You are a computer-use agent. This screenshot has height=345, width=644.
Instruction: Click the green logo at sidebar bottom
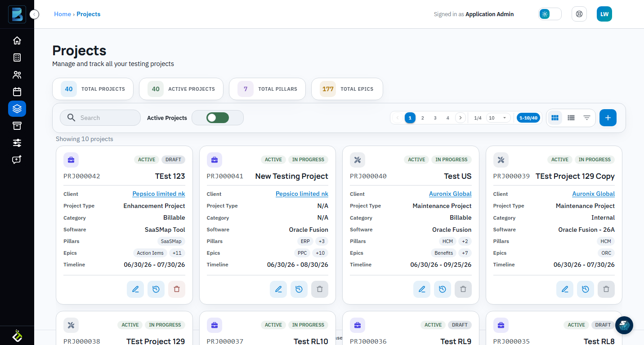(x=17, y=336)
